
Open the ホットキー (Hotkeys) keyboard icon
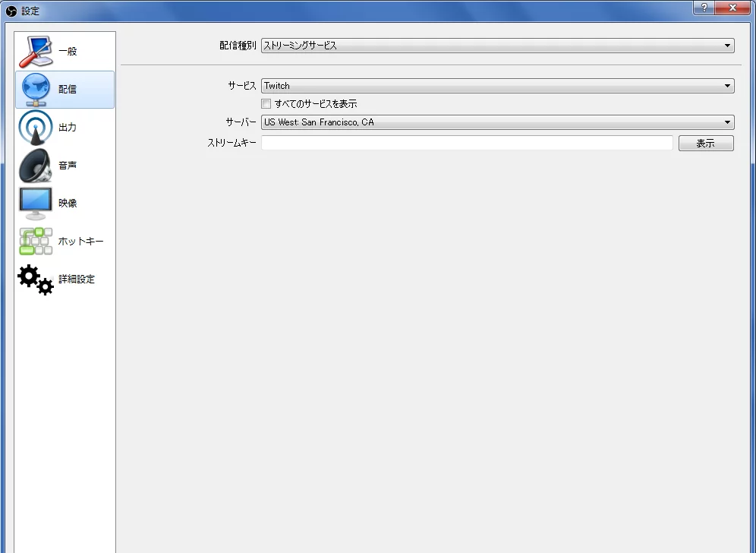[36, 242]
